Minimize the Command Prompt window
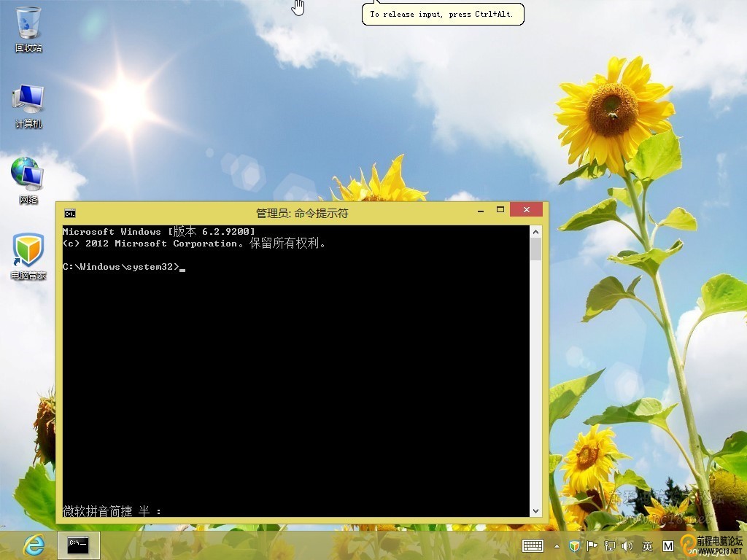Viewport: 747px width, 560px height. click(481, 210)
